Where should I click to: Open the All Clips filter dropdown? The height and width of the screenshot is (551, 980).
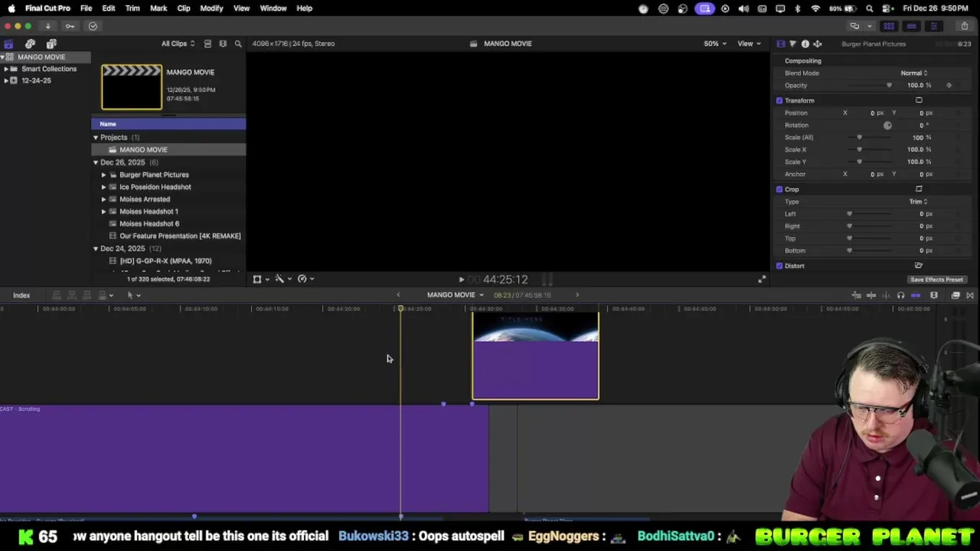coord(178,44)
